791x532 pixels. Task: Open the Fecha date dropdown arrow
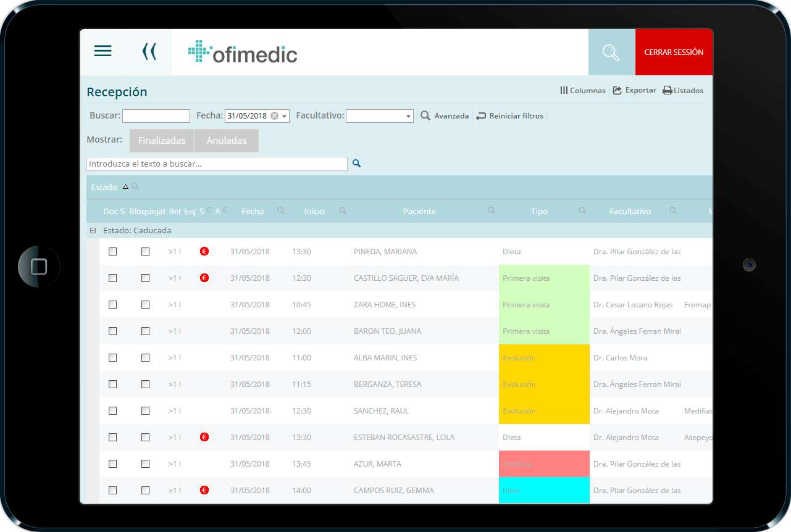285,116
